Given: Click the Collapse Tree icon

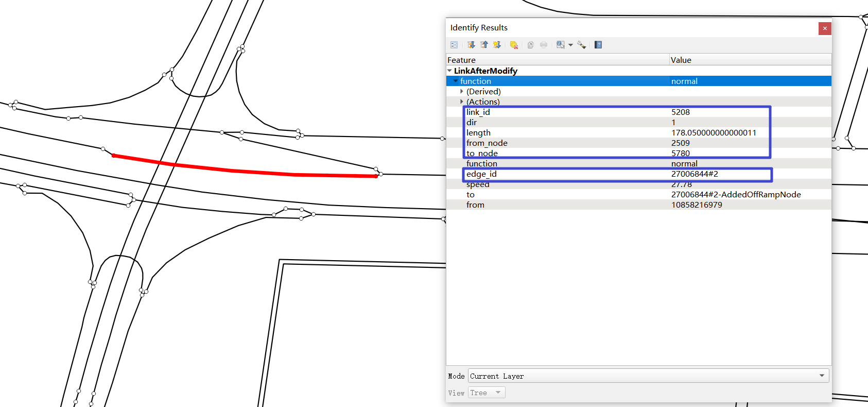Looking at the screenshot, I should tap(484, 45).
